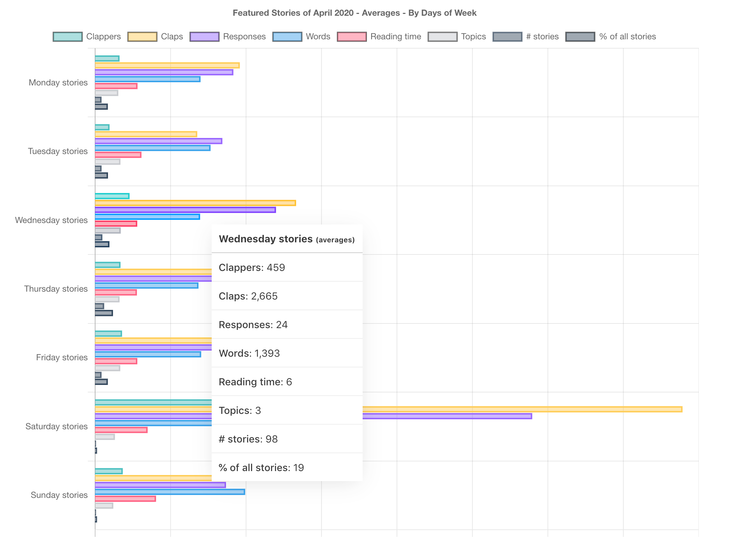Click the Wednesday stories Claps bar
Screen dimensions: 756x544
click(195, 203)
